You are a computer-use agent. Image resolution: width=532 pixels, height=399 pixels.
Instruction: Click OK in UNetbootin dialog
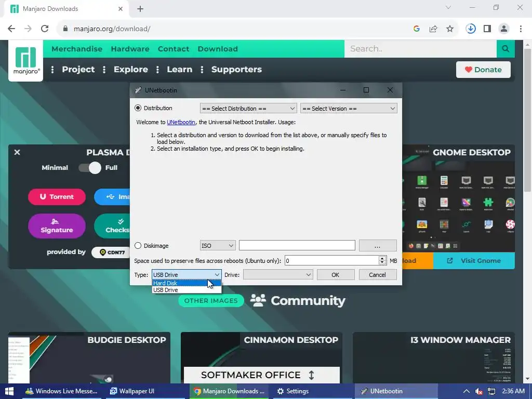[335, 275]
